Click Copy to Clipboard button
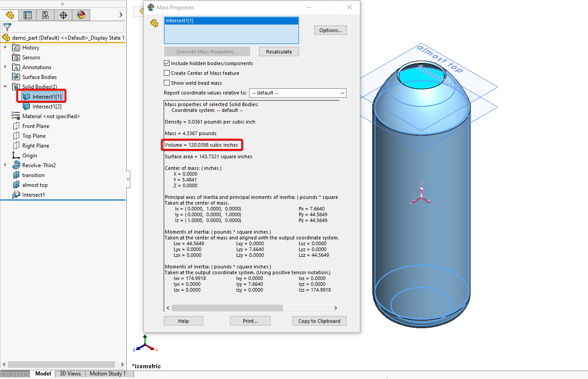 [319, 321]
